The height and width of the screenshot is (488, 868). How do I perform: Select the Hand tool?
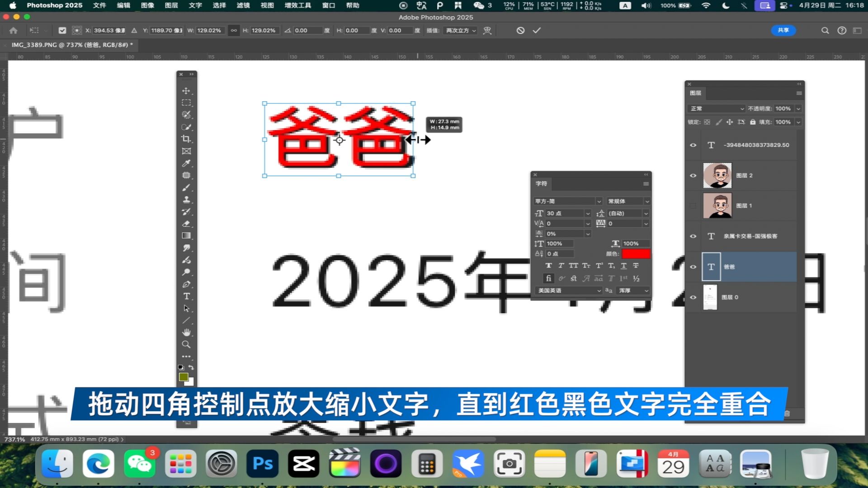coord(186,333)
